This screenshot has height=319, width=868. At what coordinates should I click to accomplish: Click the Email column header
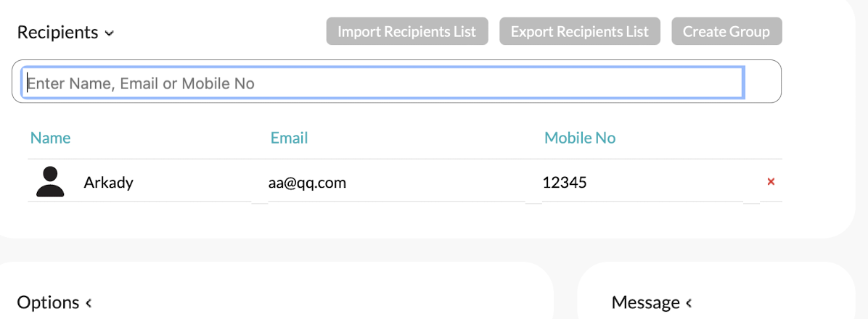tap(289, 138)
